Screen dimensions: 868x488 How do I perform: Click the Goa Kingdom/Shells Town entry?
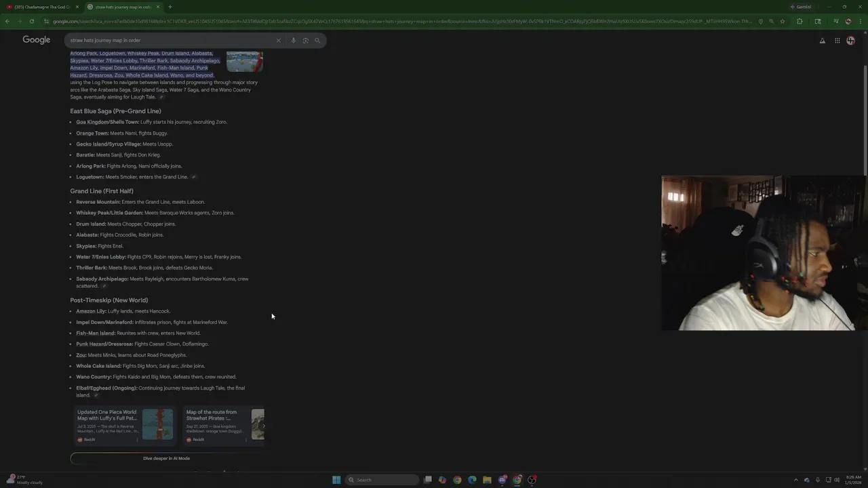151,122
